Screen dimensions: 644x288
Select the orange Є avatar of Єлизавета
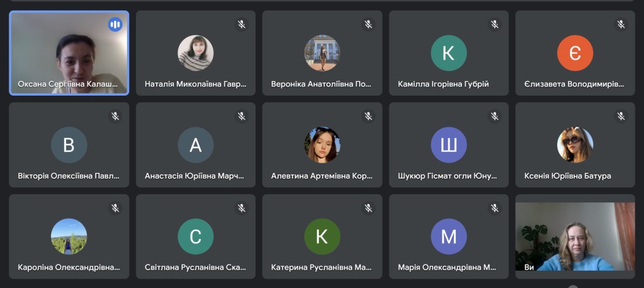tap(575, 53)
